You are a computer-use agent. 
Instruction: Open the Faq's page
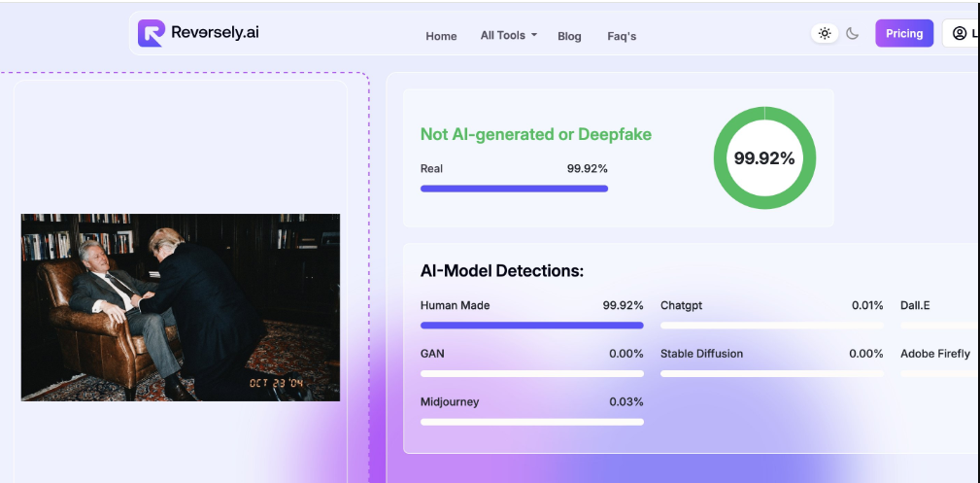(622, 36)
